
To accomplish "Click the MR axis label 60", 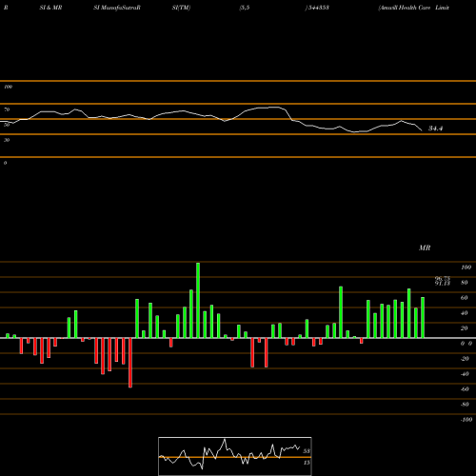I will [465, 298].
